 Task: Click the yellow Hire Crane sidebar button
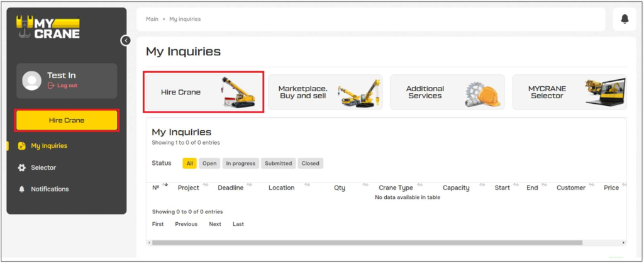click(67, 120)
